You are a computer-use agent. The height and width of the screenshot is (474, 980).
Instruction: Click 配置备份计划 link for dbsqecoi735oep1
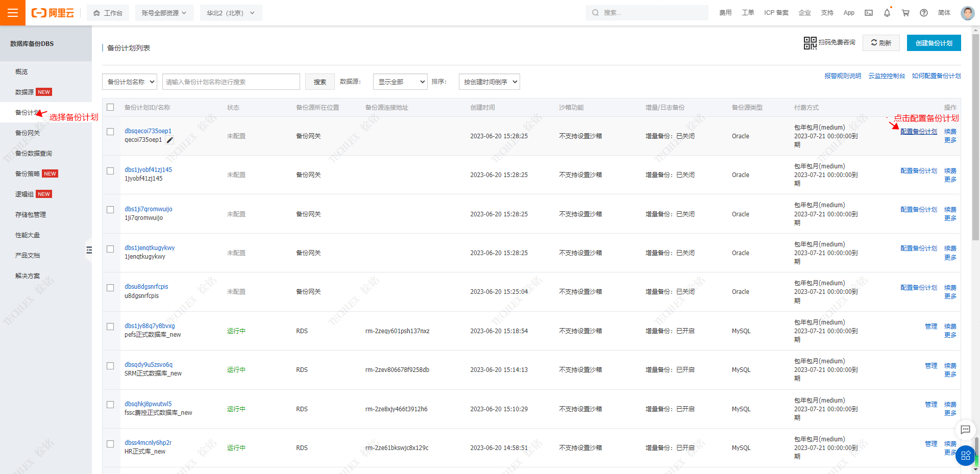(918, 132)
